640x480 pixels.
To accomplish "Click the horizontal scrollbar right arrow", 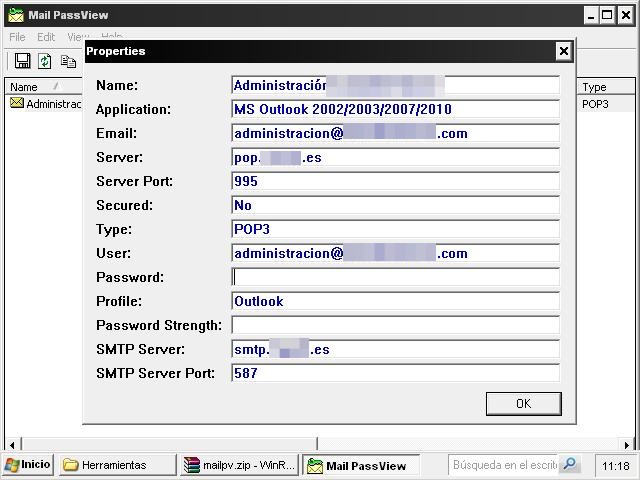I will coord(629,444).
